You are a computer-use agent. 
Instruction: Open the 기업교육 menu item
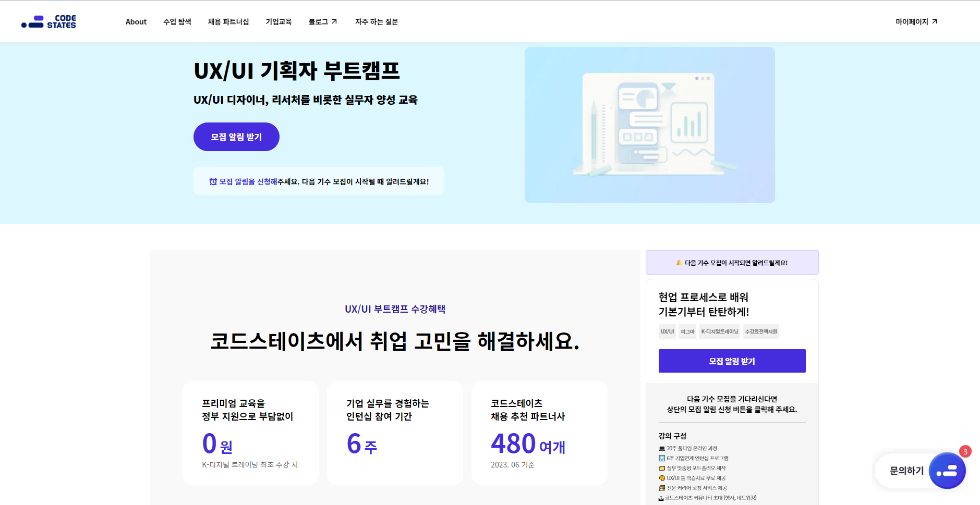pyautogui.click(x=279, y=22)
